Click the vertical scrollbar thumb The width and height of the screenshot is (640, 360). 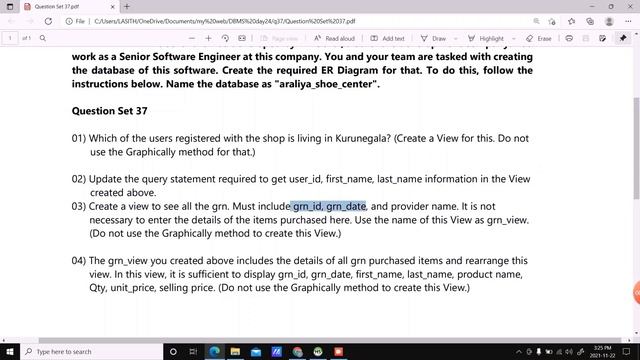click(636, 147)
